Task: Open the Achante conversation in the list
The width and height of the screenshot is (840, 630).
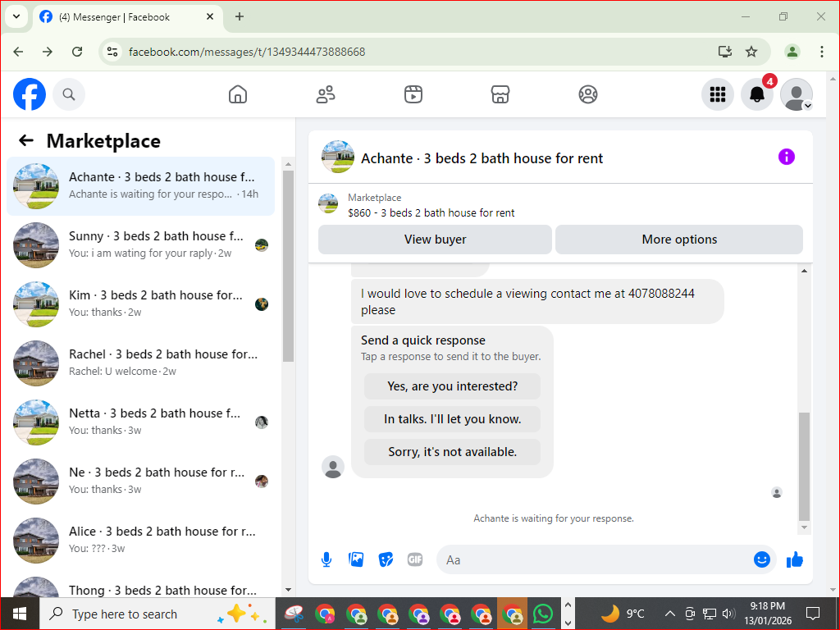Action: pos(141,186)
